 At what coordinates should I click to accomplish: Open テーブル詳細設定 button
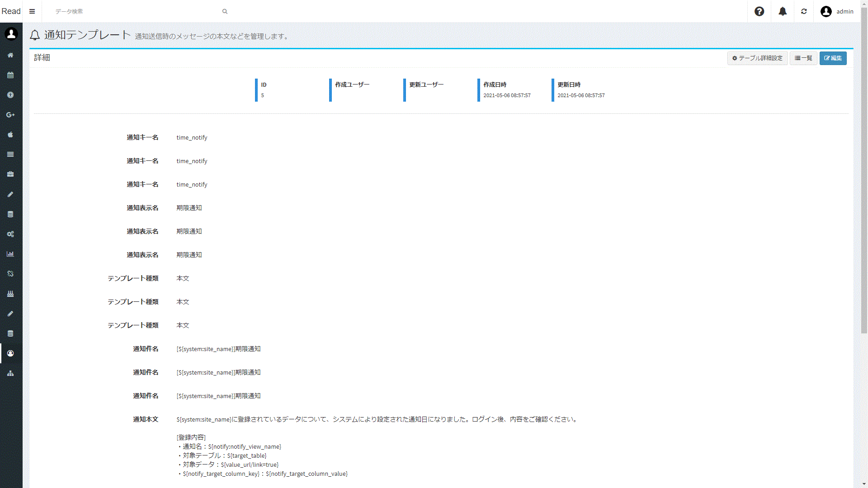(757, 58)
